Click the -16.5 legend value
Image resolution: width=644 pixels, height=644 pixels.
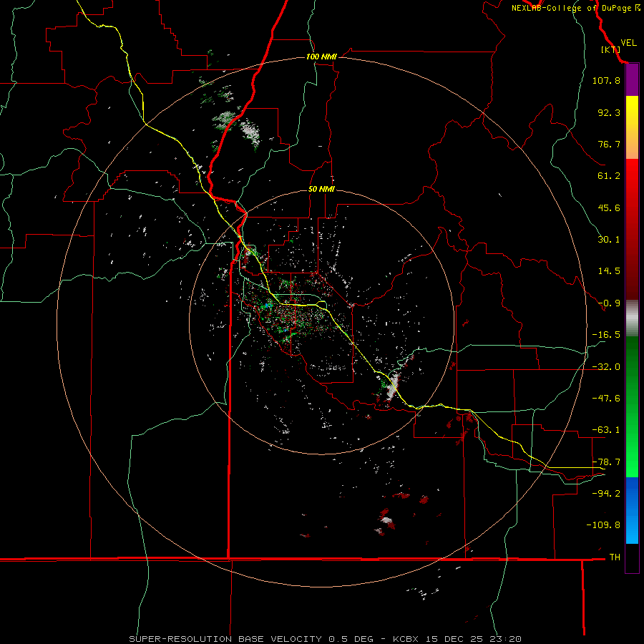(606, 335)
